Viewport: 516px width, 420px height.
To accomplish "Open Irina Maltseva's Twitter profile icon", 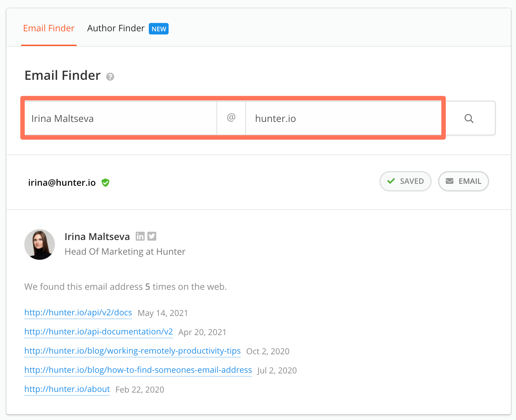I will [x=152, y=236].
